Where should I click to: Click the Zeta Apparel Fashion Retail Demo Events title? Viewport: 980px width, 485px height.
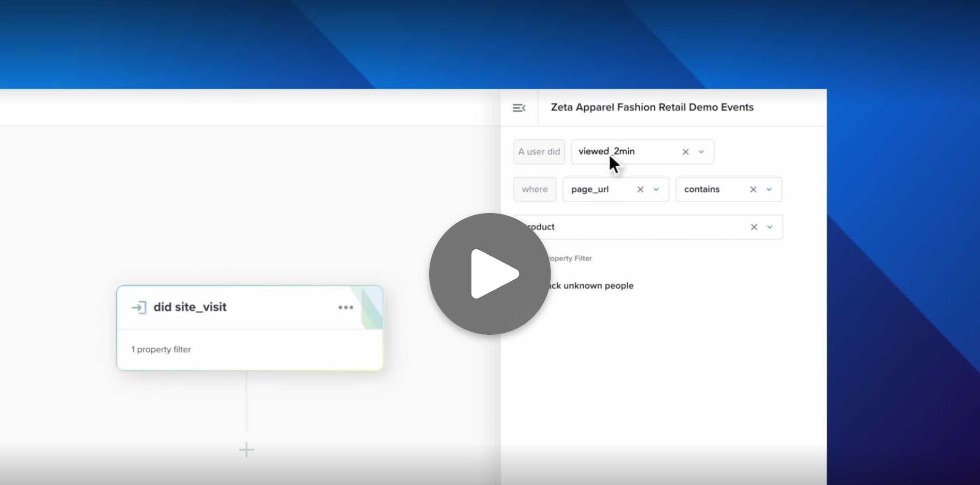(x=652, y=107)
